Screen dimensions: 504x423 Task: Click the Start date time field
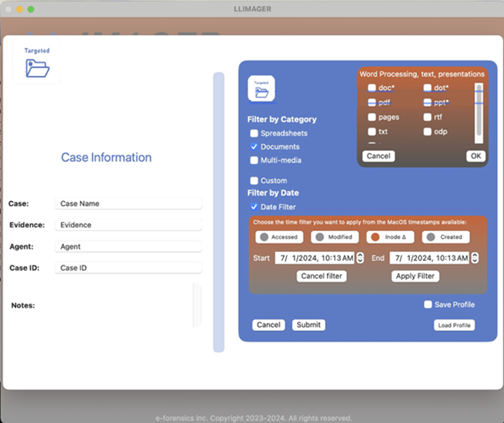pos(314,258)
